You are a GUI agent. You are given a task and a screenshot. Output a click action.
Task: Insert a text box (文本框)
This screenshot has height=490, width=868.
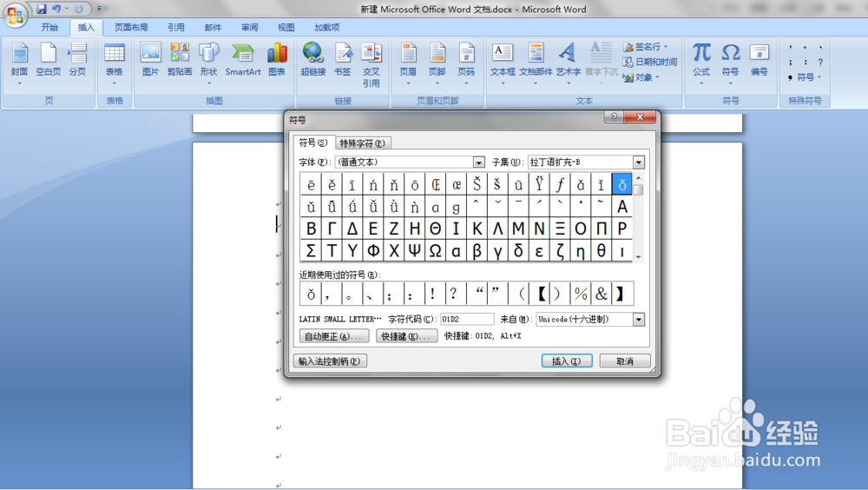click(503, 63)
